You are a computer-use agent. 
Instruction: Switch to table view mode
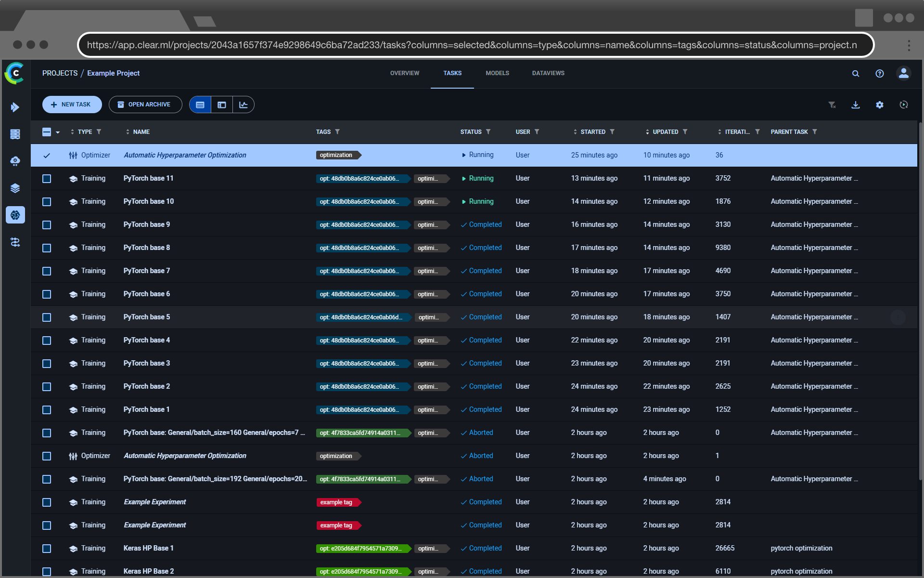(200, 105)
